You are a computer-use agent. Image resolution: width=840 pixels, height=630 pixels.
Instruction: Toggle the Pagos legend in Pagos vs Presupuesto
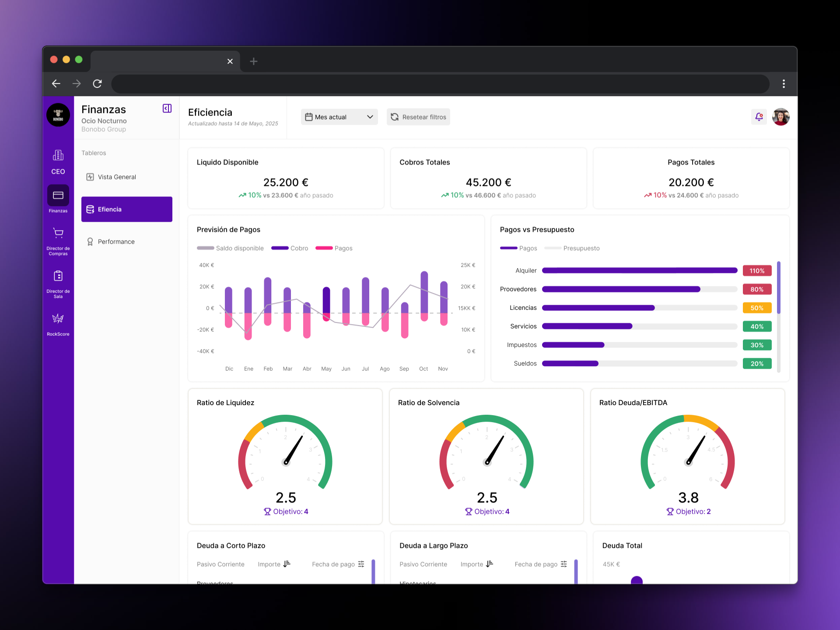point(518,248)
